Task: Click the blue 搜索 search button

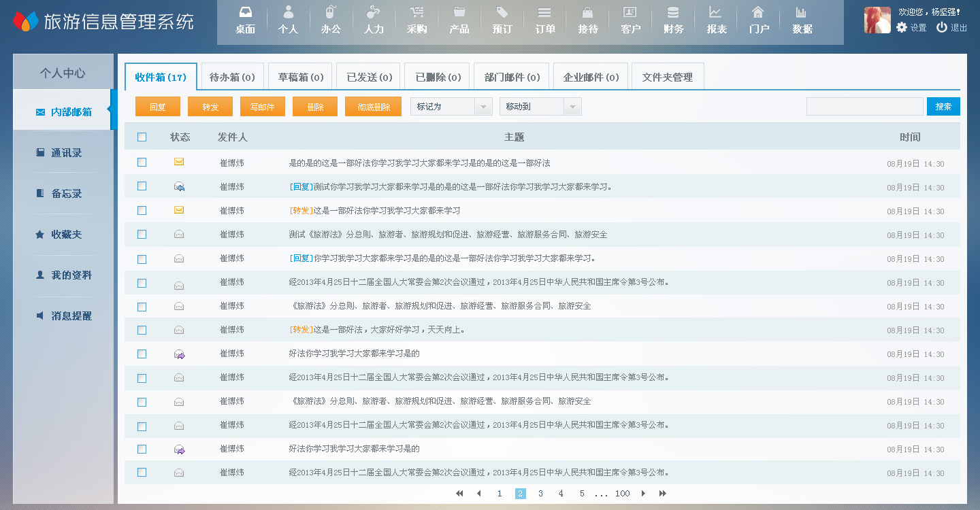Action: (x=943, y=107)
